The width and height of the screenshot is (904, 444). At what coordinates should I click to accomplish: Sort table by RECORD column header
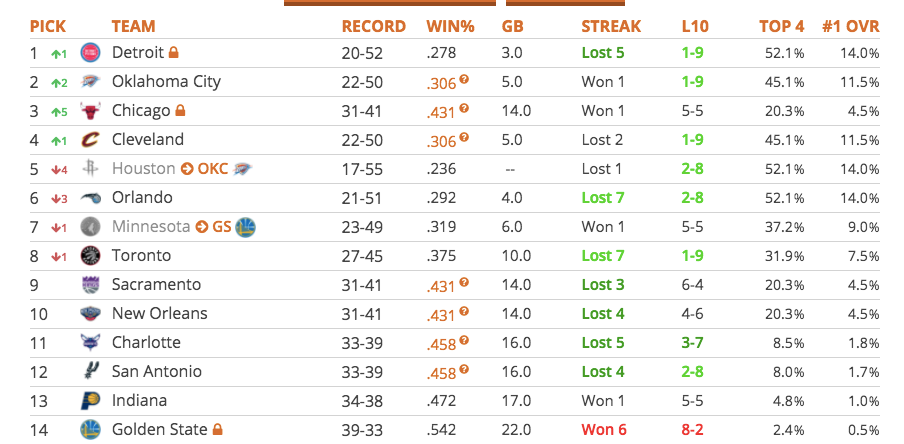(374, 26)
